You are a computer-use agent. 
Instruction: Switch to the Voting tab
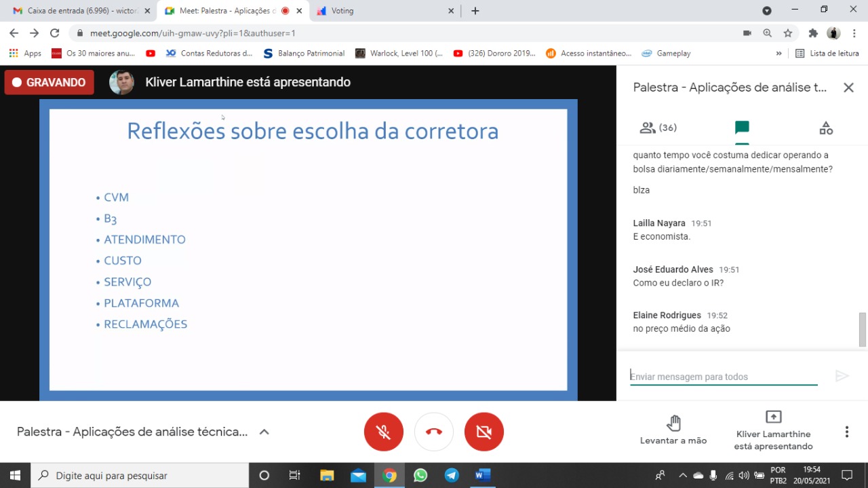click(383, 11)
